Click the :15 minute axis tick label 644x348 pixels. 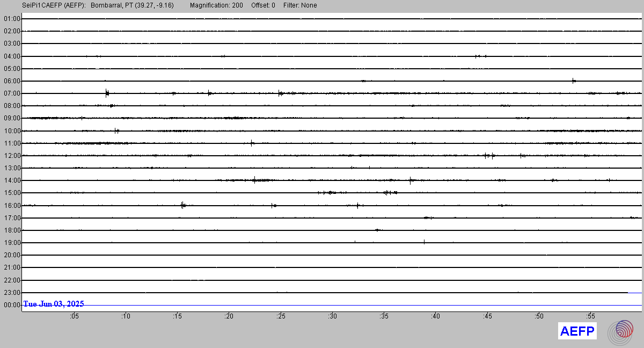click(x=177, y=316)
